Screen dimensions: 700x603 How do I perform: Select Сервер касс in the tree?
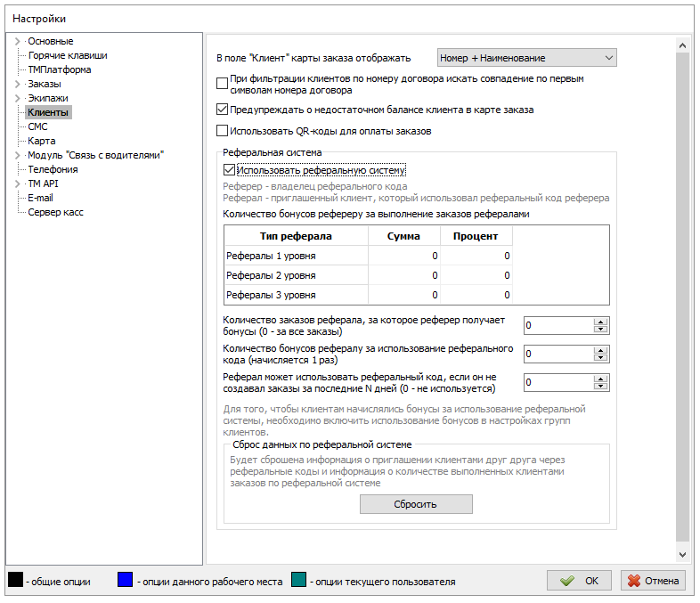click(55, 212)
